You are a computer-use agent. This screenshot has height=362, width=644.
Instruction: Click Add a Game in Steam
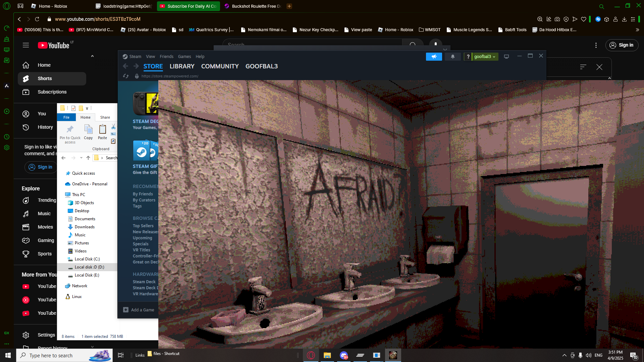(139, 310)
